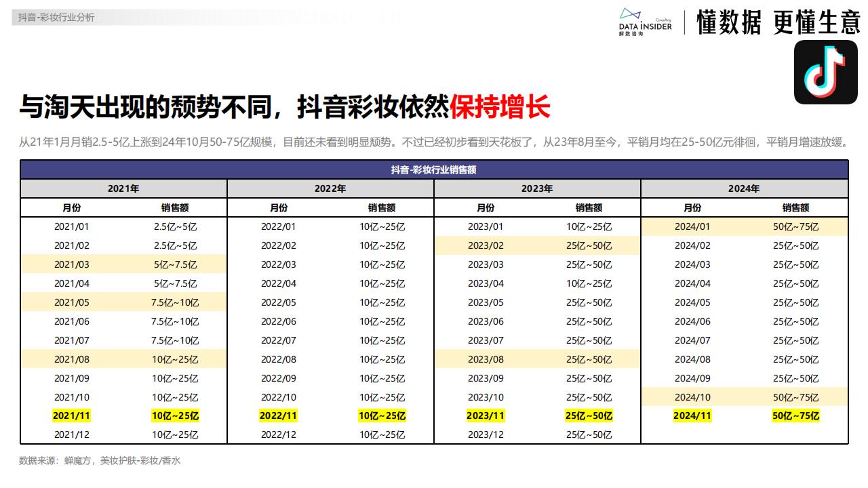
Task: Click the sales value next to 2024/01
Action: point(795,226)
